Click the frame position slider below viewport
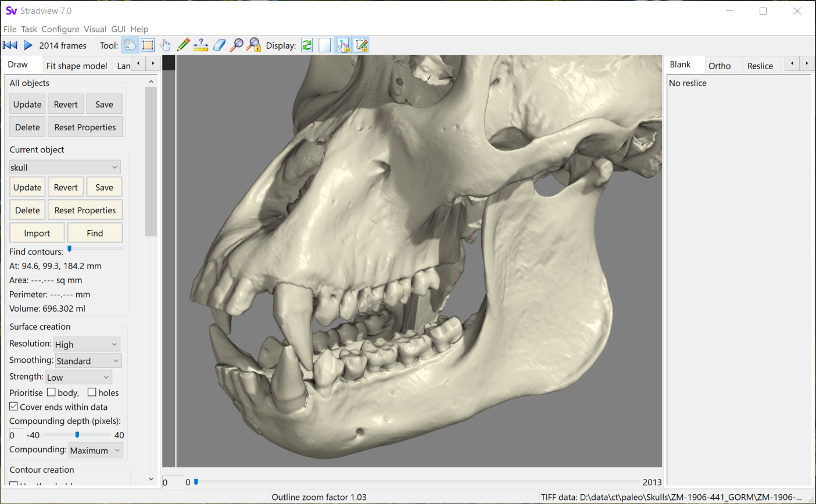Viewport: 816px width, 504px height. coord(416,481)
